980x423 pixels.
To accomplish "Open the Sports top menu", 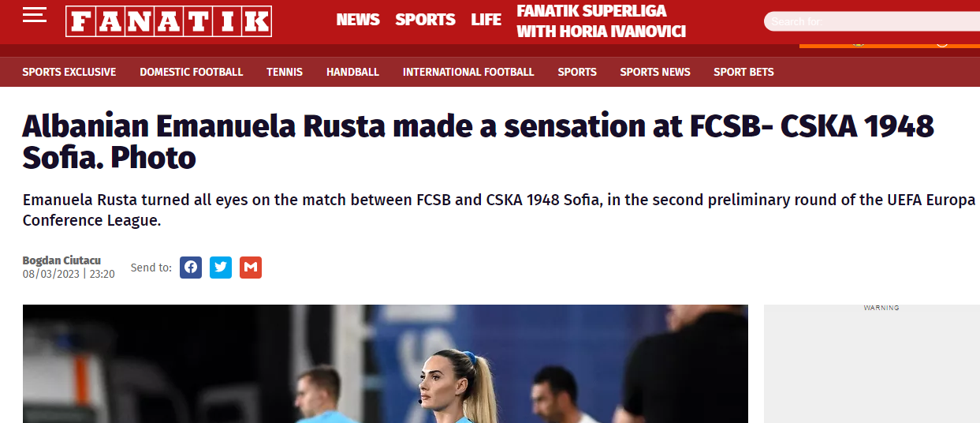I will [x=426, y=20].
